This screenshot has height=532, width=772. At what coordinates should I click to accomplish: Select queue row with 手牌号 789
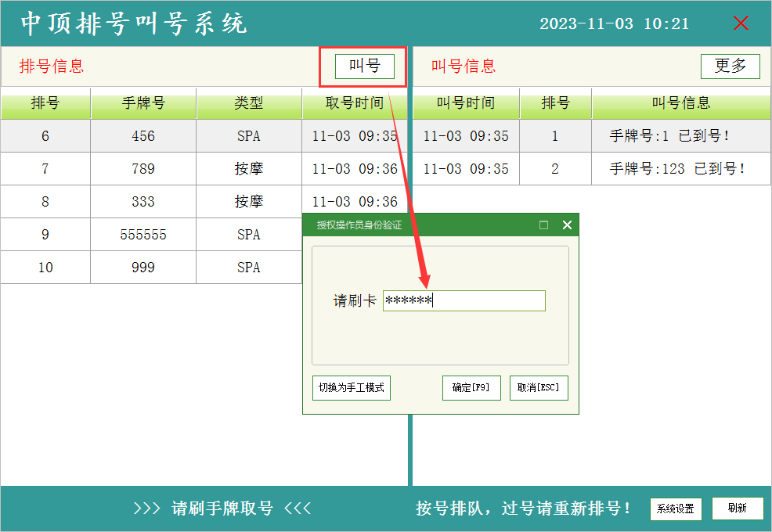(x=143, y=169)
